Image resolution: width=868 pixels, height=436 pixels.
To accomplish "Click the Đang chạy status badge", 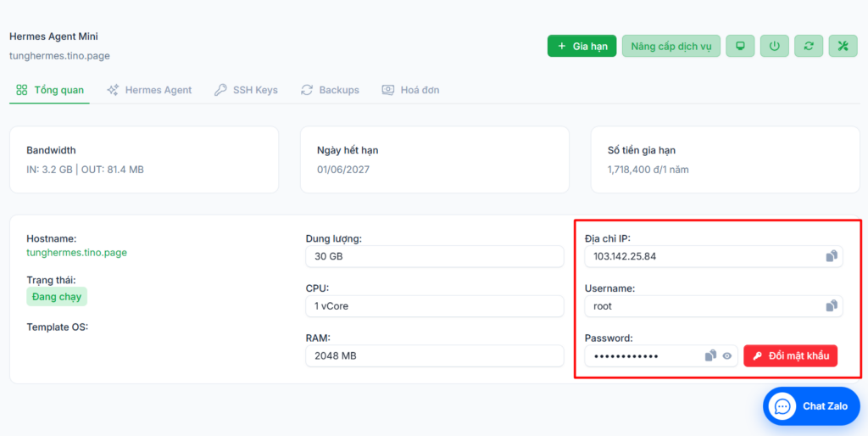I will tap(57, 296).
